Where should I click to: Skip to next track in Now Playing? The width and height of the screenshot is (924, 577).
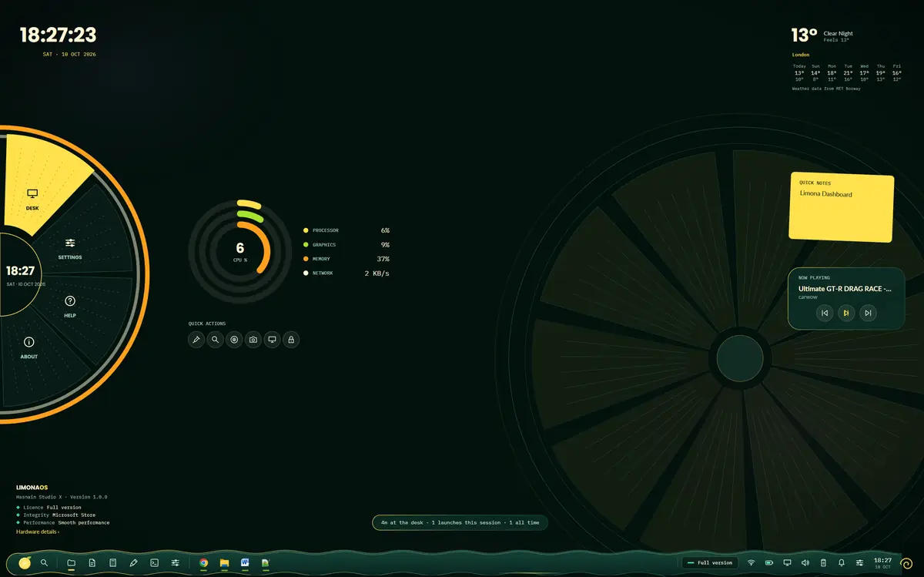(868, 313)
